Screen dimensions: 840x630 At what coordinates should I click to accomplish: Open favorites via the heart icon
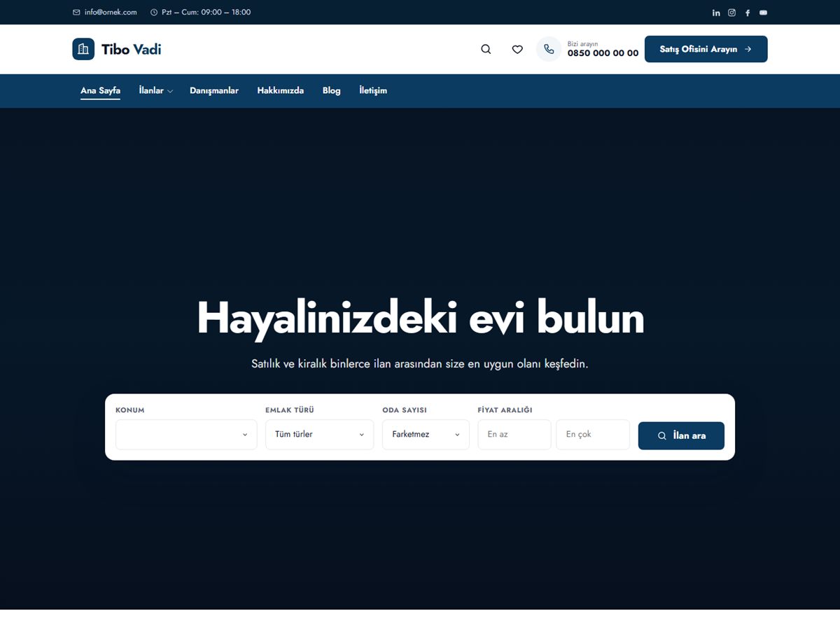[x=517, y=49]
